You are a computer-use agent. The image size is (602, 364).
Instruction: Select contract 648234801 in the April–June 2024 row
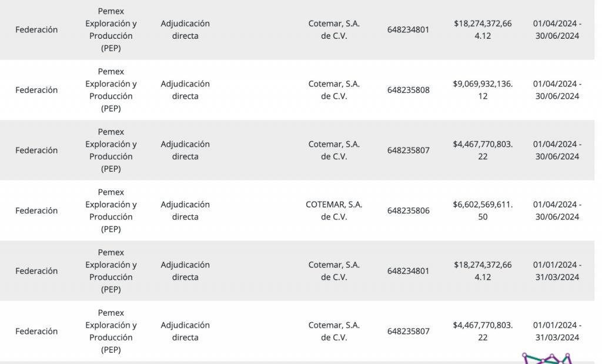(x=408, y=29)
